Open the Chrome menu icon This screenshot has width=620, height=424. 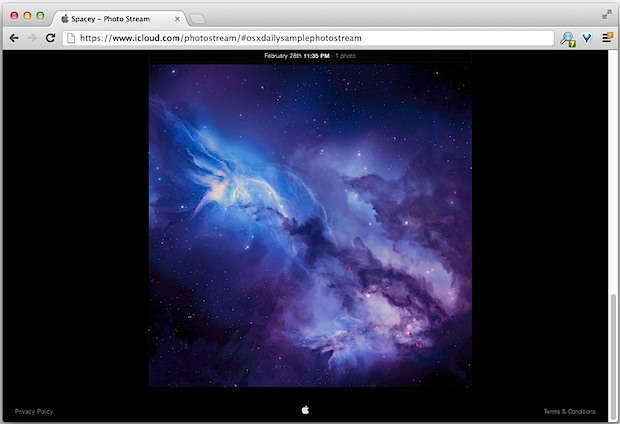click(x=607, y=38)
